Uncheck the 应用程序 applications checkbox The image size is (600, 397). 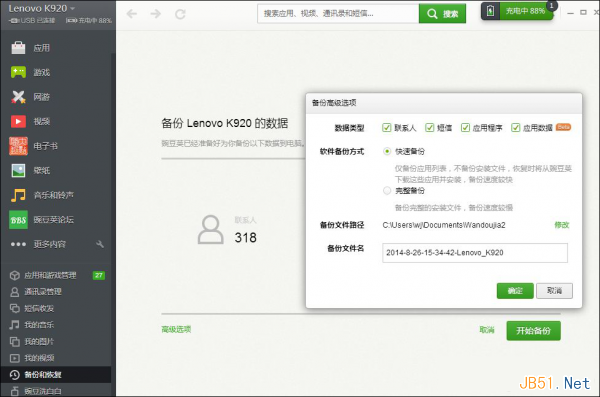pyautogui.click(x=465, y=127)
